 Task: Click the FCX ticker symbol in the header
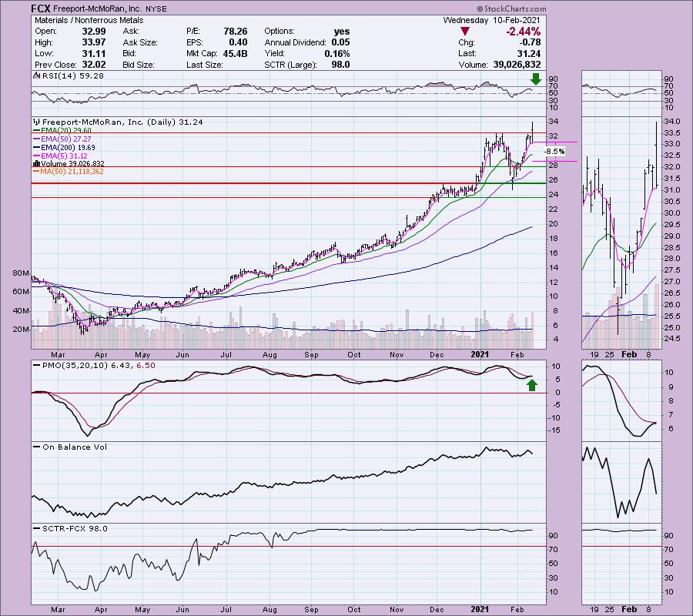41,8
